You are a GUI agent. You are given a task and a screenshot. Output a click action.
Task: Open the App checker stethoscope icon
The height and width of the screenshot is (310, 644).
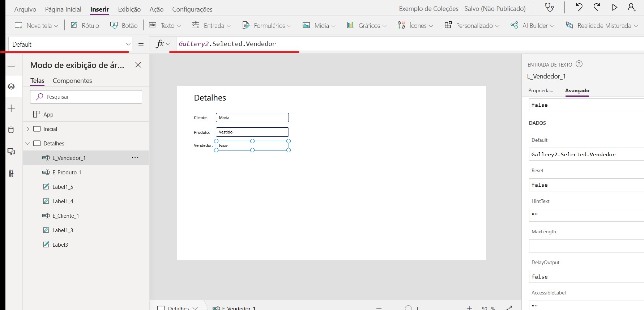tap(549, 8)
